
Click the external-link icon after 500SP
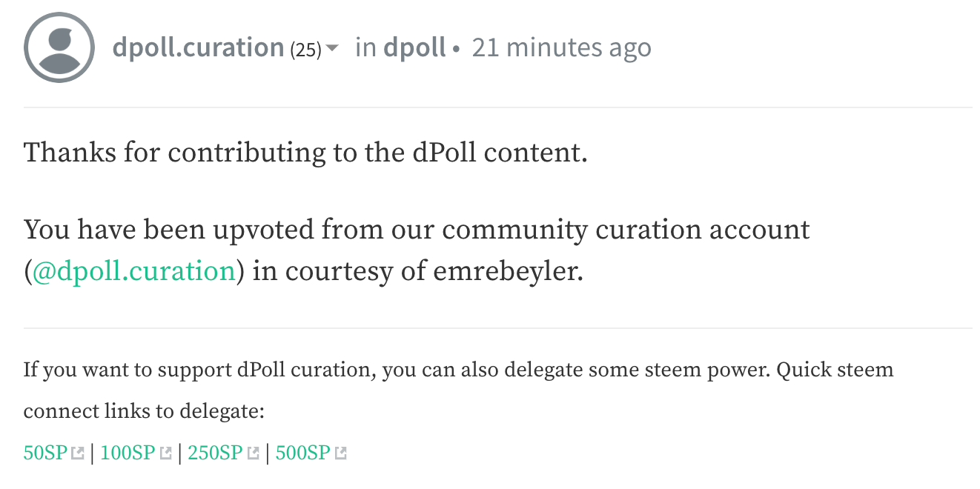(341, 453)
